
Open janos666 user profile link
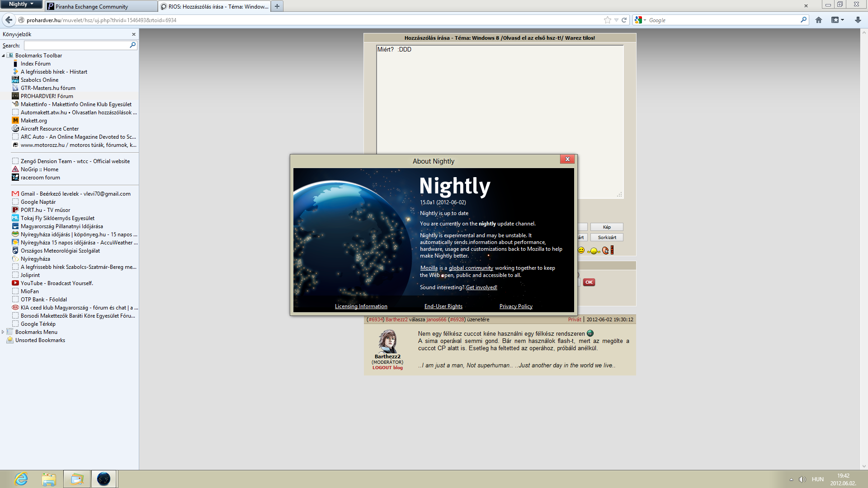(x=436, y=319)
